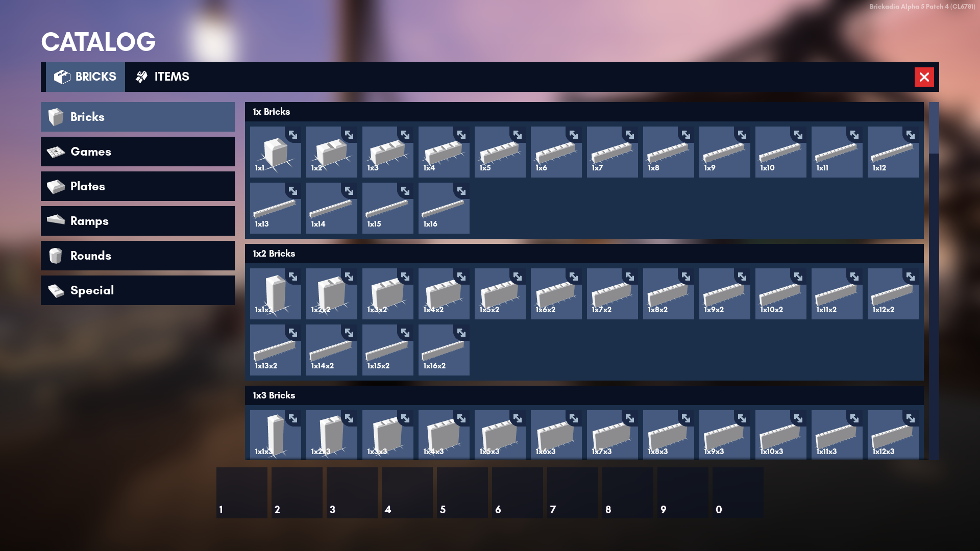
Task: Expand the arrow on 1x13 brick
Action: (x=292, y=191)
